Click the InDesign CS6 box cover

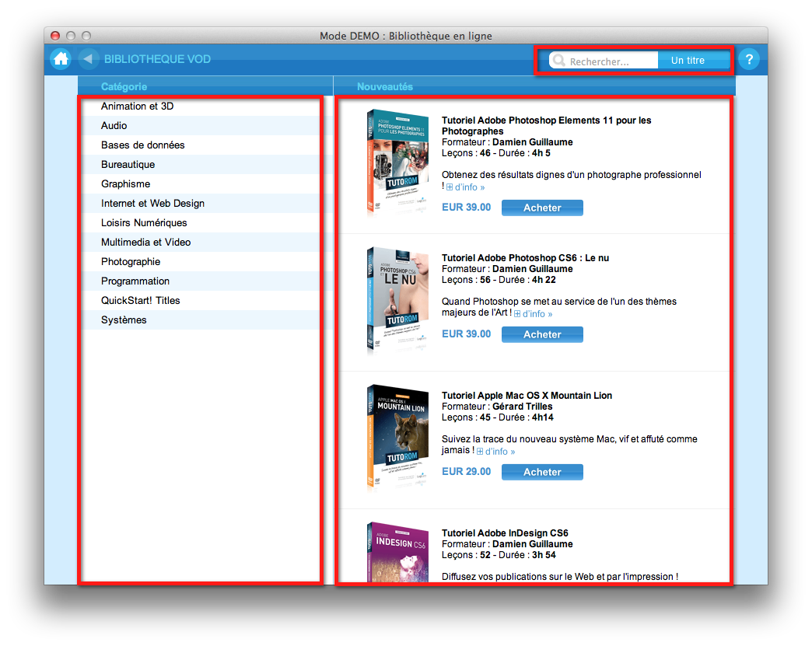pos(397,552)
